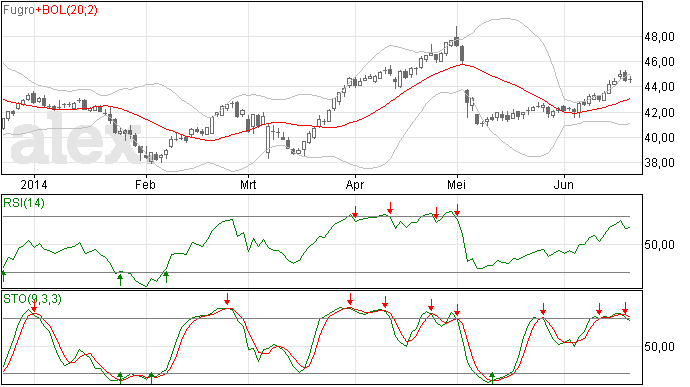Click the green stochastic buy arrow in May

492,377
